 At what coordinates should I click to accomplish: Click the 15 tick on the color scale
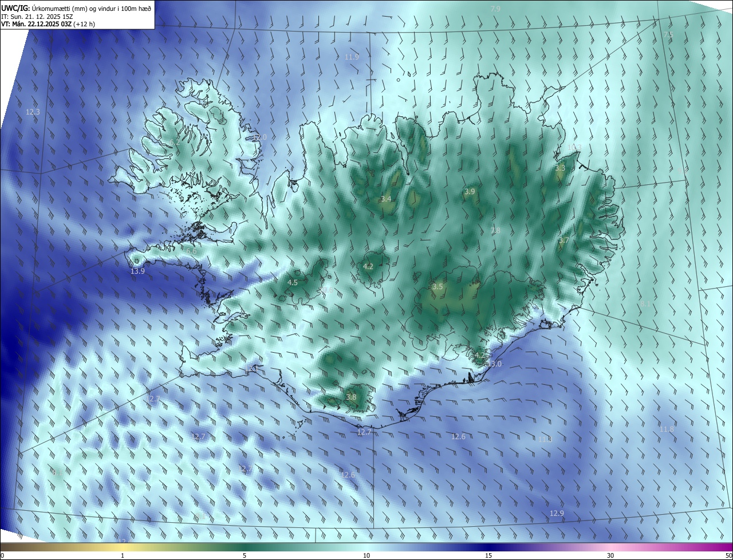click(x=488, y=555)
